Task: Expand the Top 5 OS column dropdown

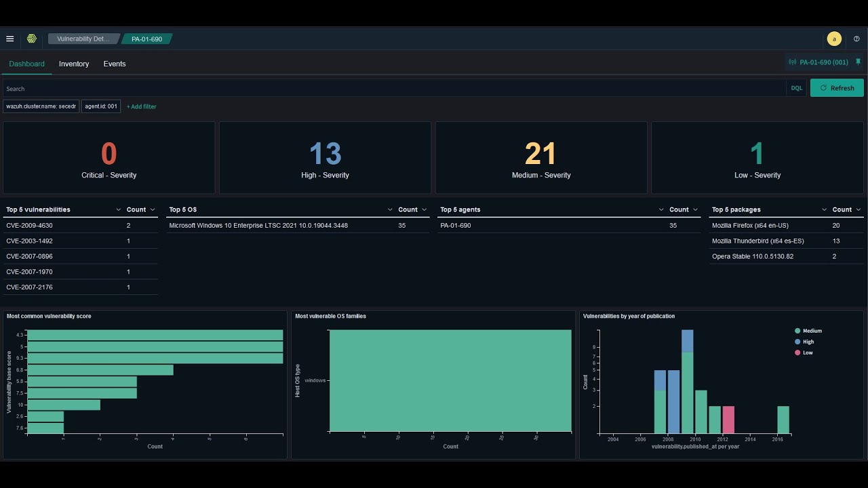Action: [390, 210]
